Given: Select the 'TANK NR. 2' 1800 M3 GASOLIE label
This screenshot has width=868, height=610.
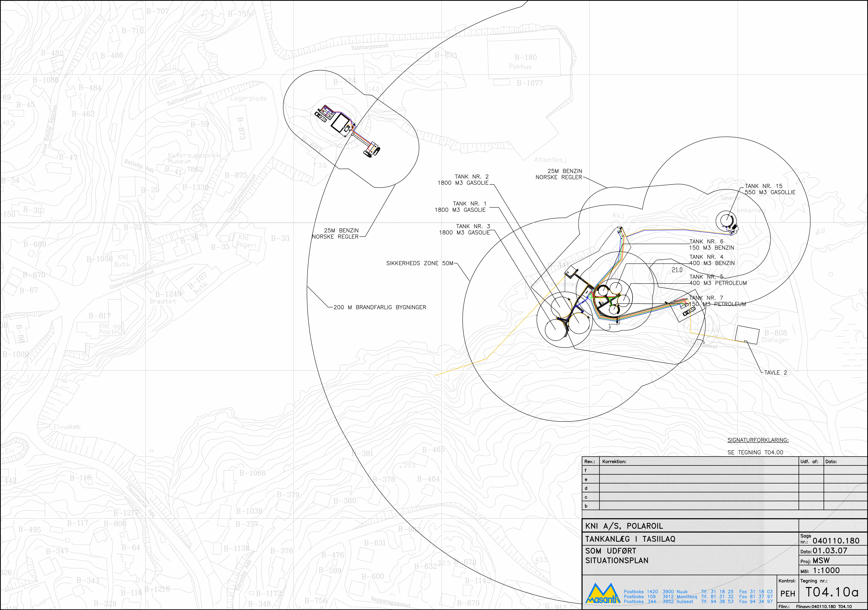Looking at the screenshot, I should 463,180.
